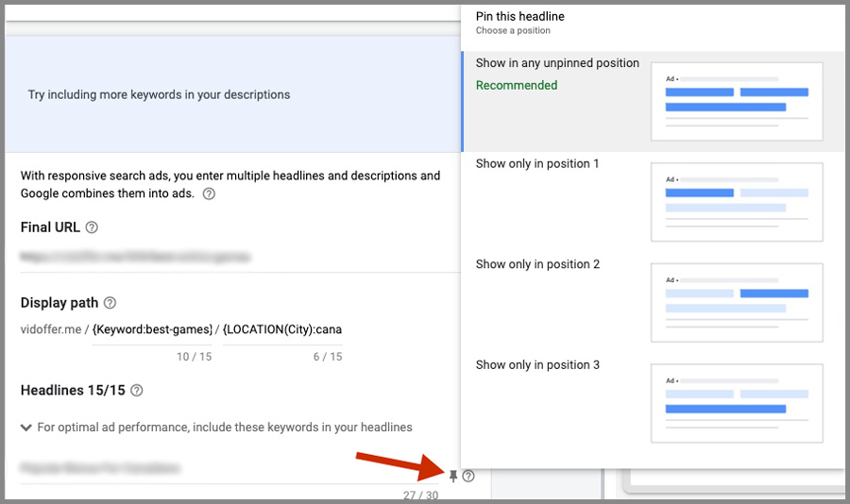
Task: Click the position 1 ad preview thumbnail
Action: tap(737, 202)
